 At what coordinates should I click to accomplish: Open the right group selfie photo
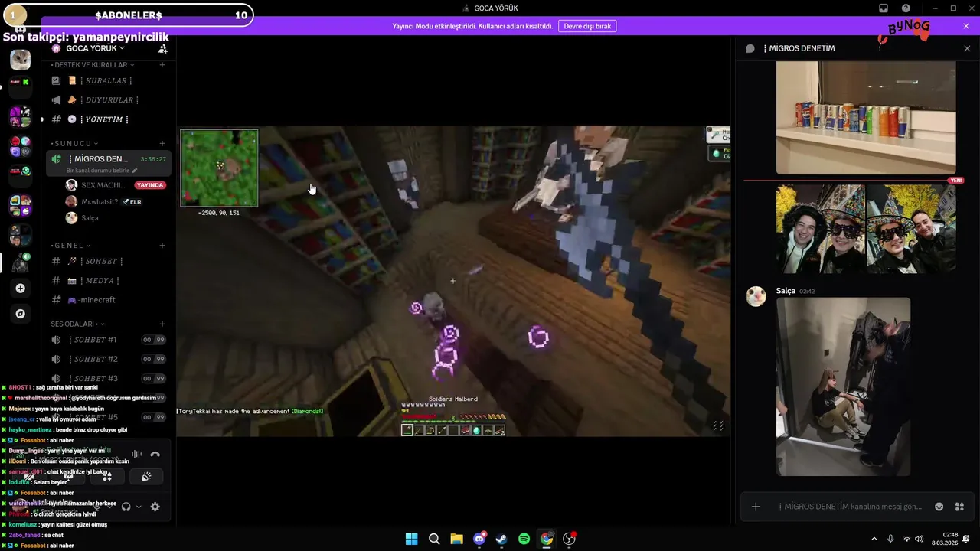pyautogui.click(x=911, y=228)
